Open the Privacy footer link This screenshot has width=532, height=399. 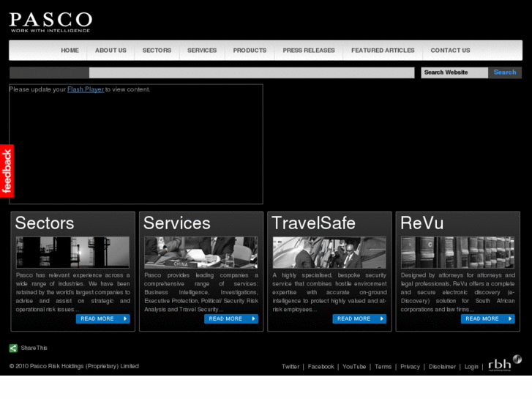tap(410, 367)
